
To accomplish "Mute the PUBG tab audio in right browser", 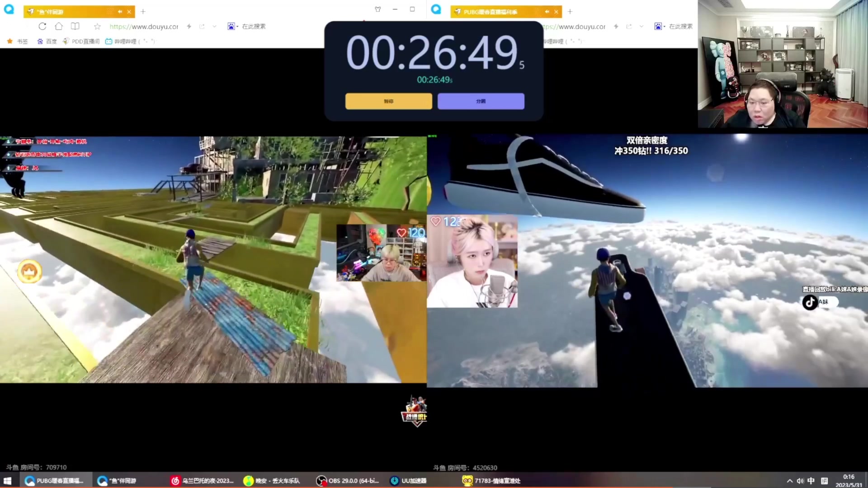I will tap(547, 12).
